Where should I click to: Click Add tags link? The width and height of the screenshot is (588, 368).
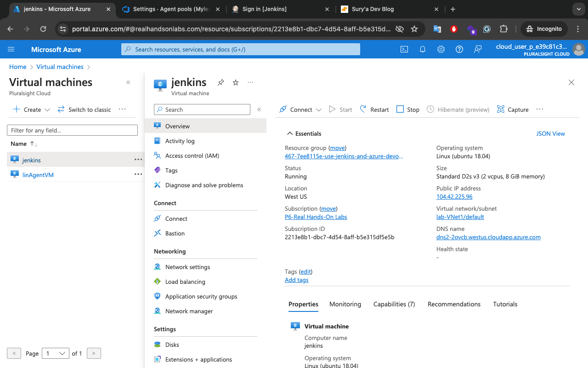(x=297, y=280)
